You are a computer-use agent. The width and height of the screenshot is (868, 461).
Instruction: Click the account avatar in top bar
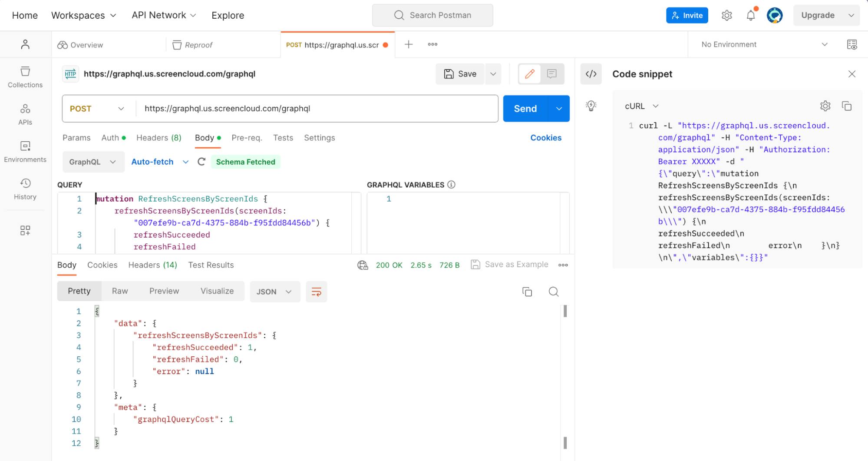tap(775, 15)
